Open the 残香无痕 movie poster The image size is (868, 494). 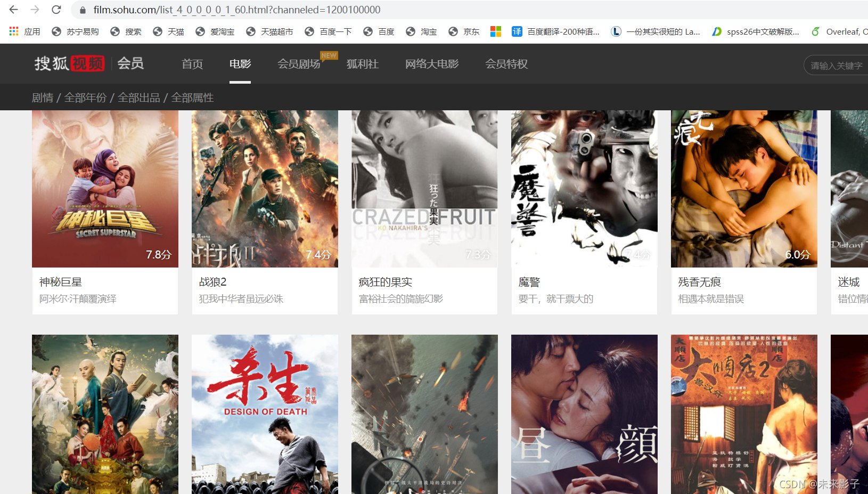tap(744, 189)
